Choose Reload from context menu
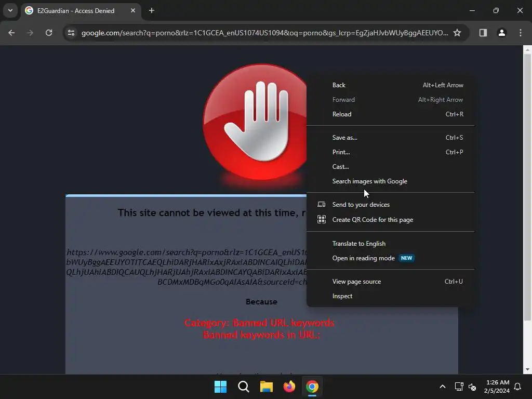This screenshot has height=399, width=532. (x=391, y=114)
